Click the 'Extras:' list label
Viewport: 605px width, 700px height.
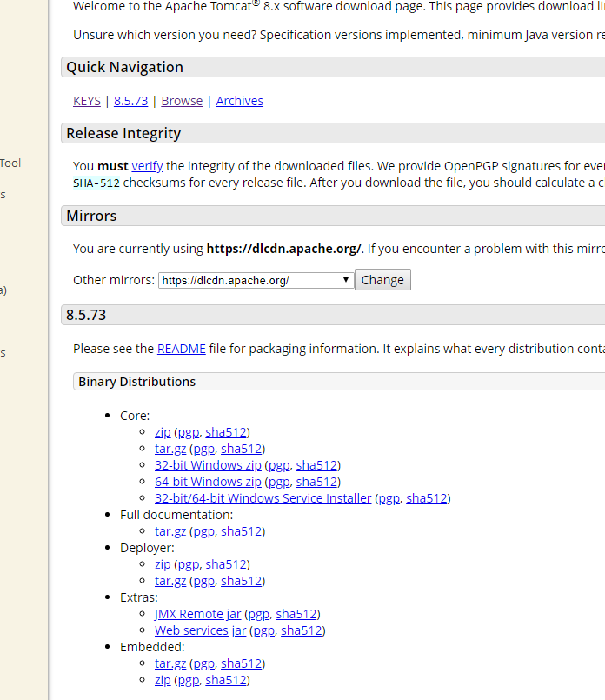tap(139, 597)
